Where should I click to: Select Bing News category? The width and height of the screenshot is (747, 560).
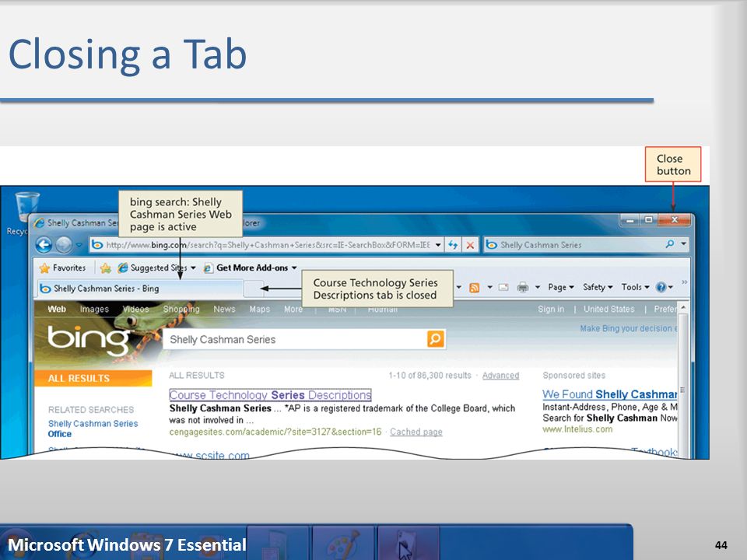tap(224, 309)
